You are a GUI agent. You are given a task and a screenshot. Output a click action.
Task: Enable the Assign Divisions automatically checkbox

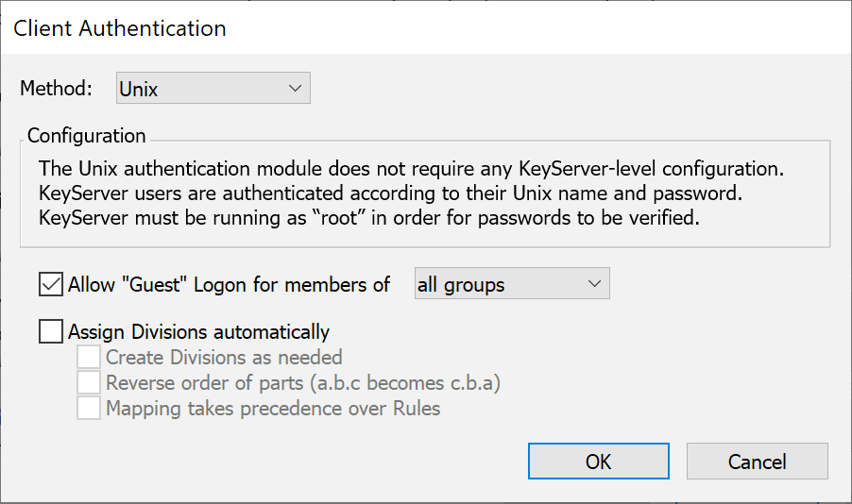(51, 331)
